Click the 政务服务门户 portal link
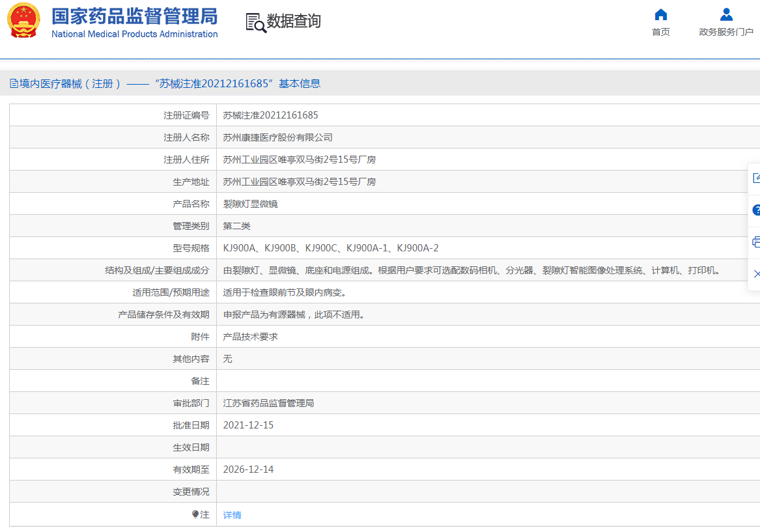Image resolution: width=760 pixels, height=532 pixels. pos(725,31)
